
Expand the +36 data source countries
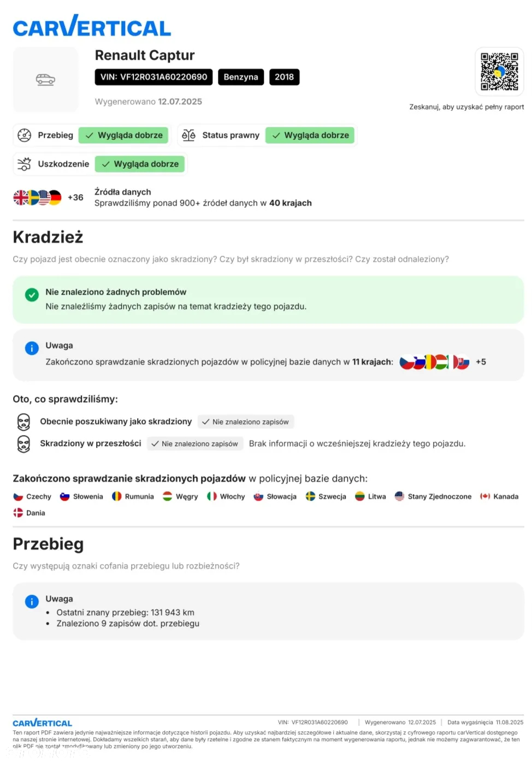[75, 197]
